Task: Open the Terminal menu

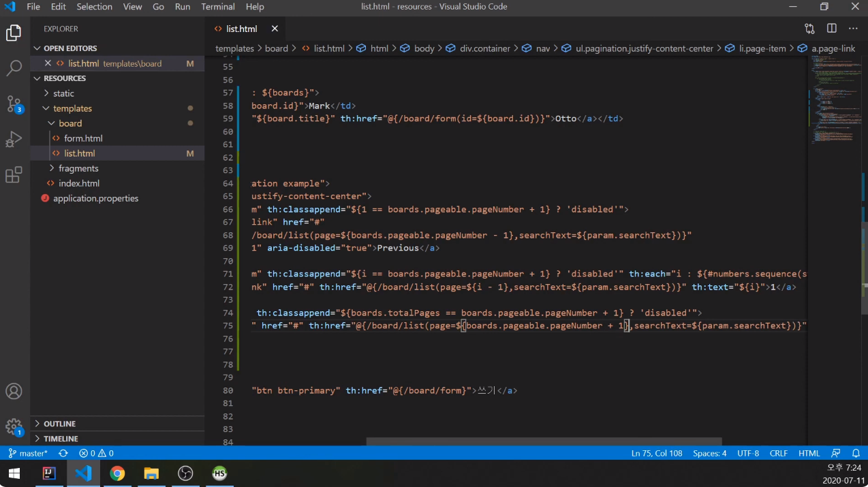Action: point(218,7)
